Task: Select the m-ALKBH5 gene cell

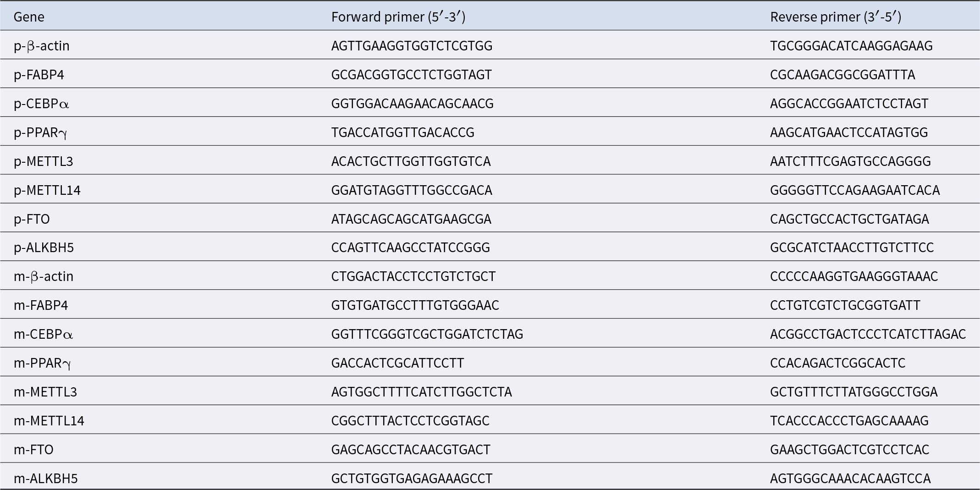Action: click(x=46, y=479)
